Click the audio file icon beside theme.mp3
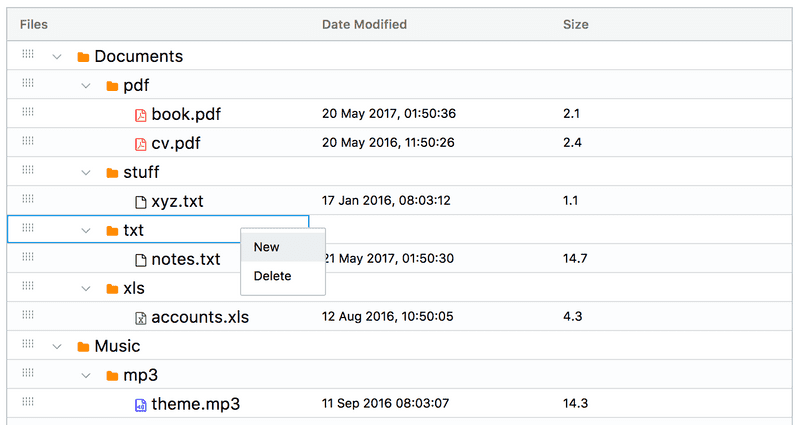Image resolution: width=800 pixels, height=425 pixels. [140, 405]
